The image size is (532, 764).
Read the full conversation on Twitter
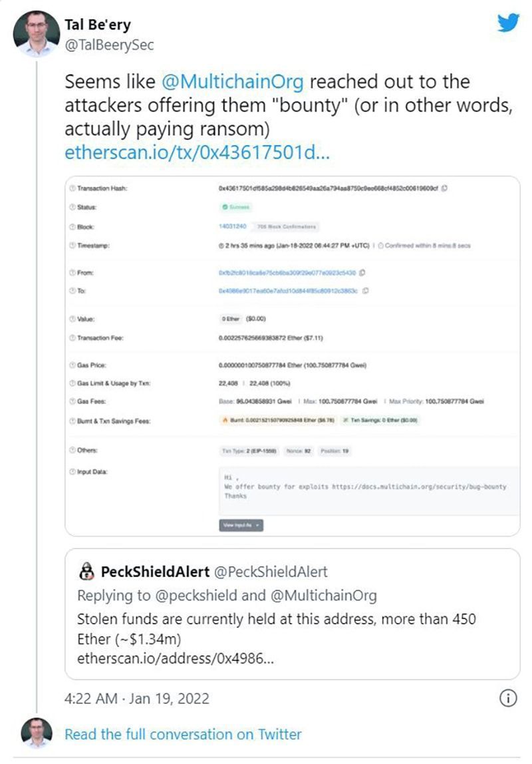183,734
